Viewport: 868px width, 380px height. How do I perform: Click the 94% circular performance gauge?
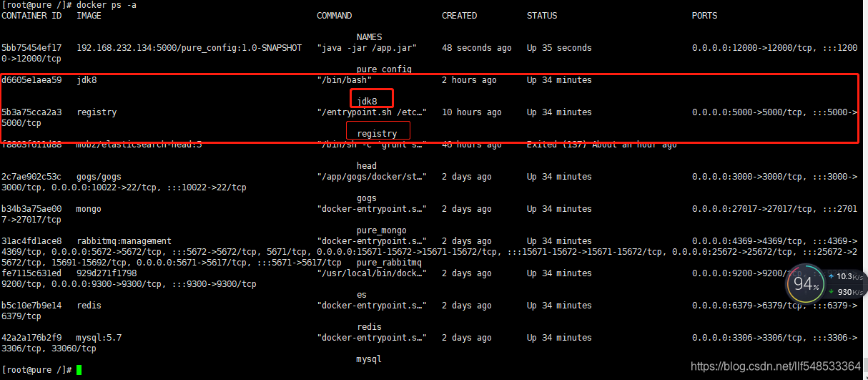(804, 285)
